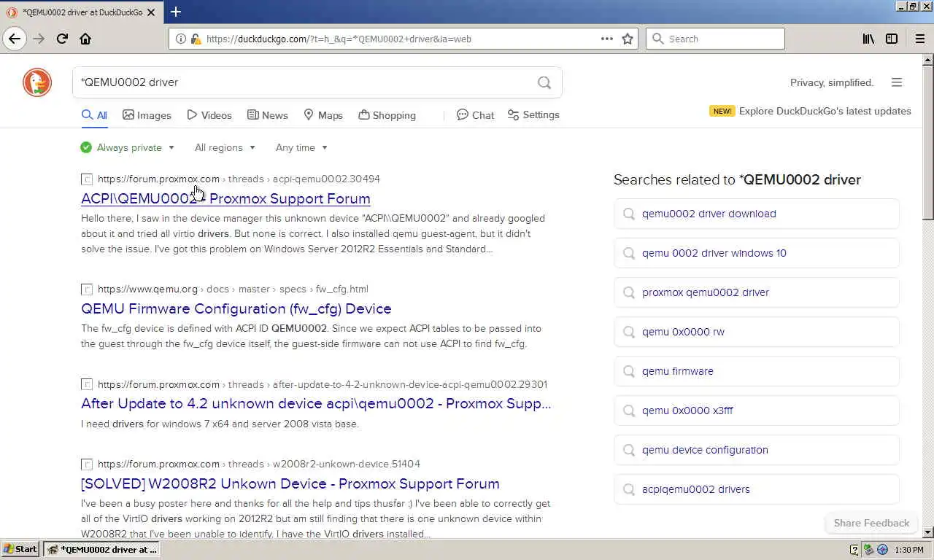The width and height of the screenshot is (934, 560).
Task: Click the green tray network icon
Action: pyautogui.click(x=868, y=549)
